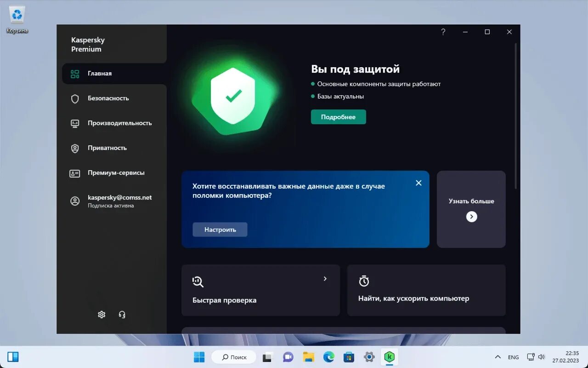Click the shield icon beside Безопасность

75,98
